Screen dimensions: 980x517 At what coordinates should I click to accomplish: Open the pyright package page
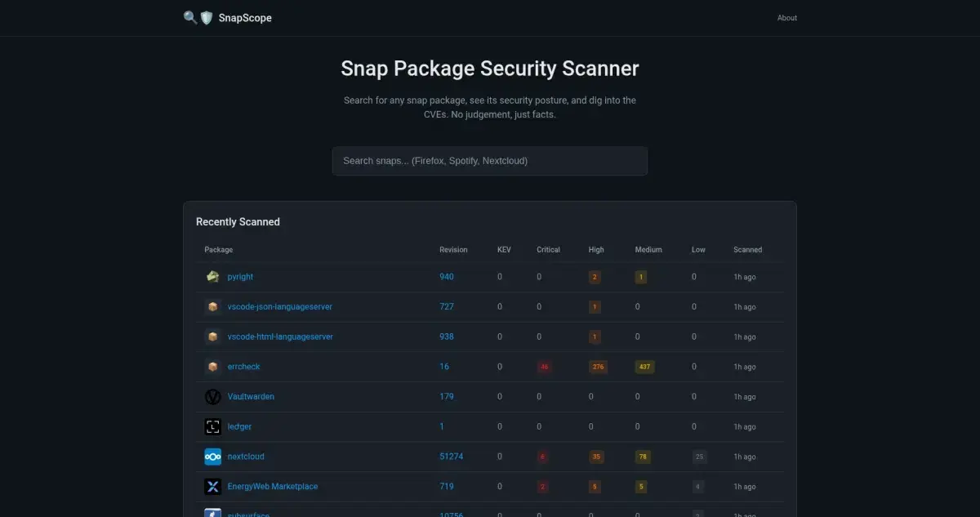239,276
